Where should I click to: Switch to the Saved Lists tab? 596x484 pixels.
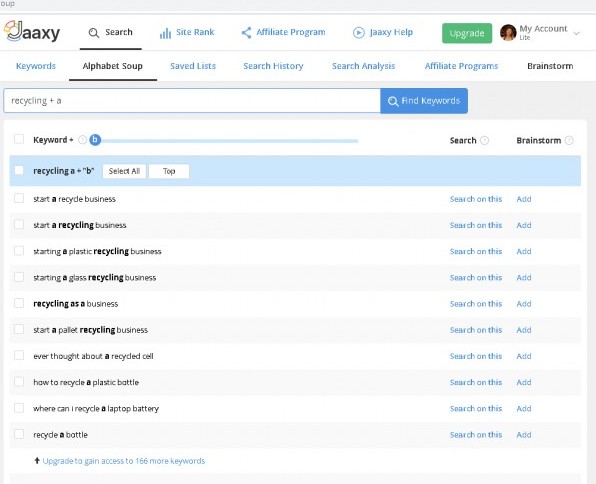click(x=193, y=66)
